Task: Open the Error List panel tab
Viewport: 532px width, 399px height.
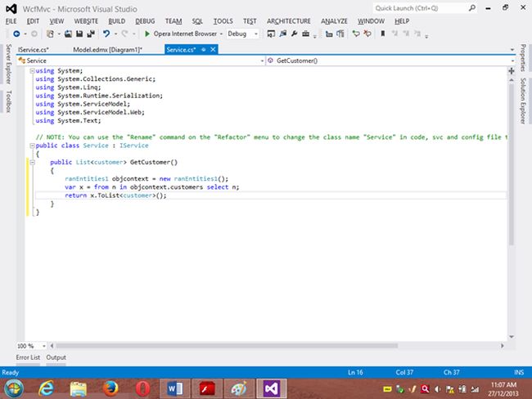Action: pyautogui.click(x=29, y=358)
